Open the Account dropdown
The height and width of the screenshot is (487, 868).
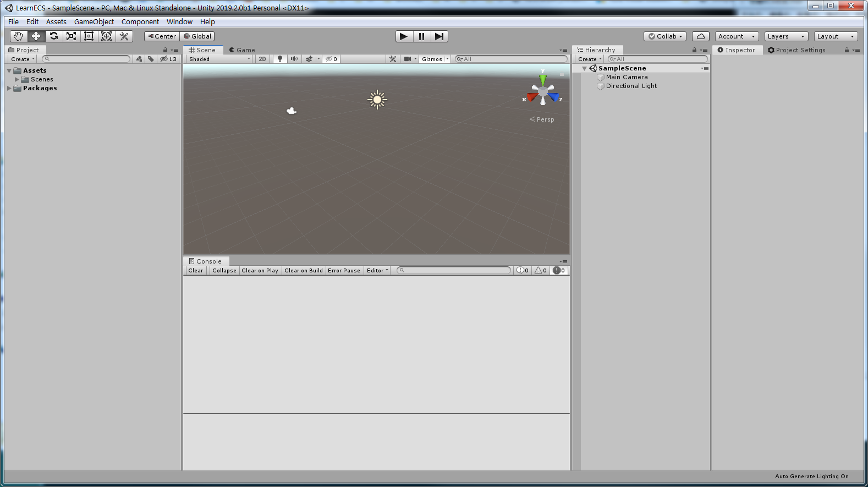click(x=737, y=36)
